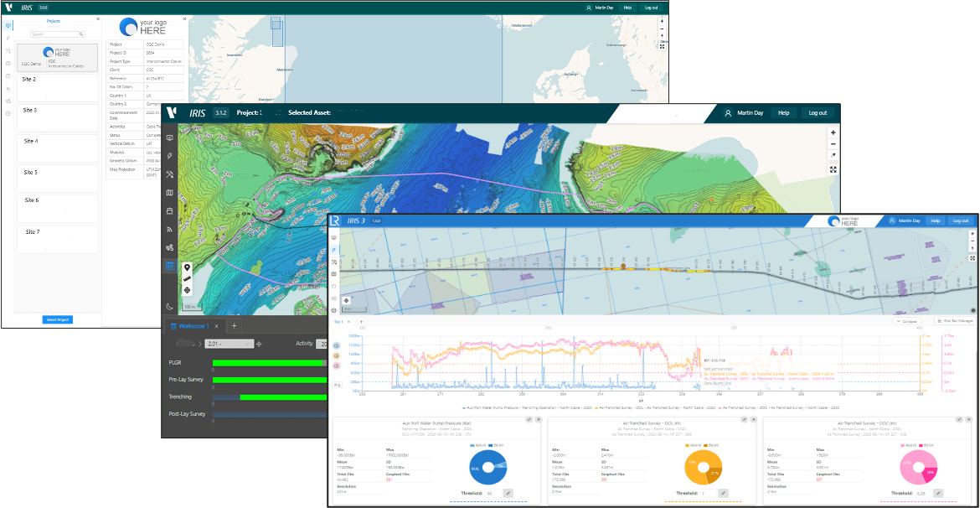980x508 pixels.
Task: Open the calendar grid icon in dark sidebar
Action: click(169, 266)
